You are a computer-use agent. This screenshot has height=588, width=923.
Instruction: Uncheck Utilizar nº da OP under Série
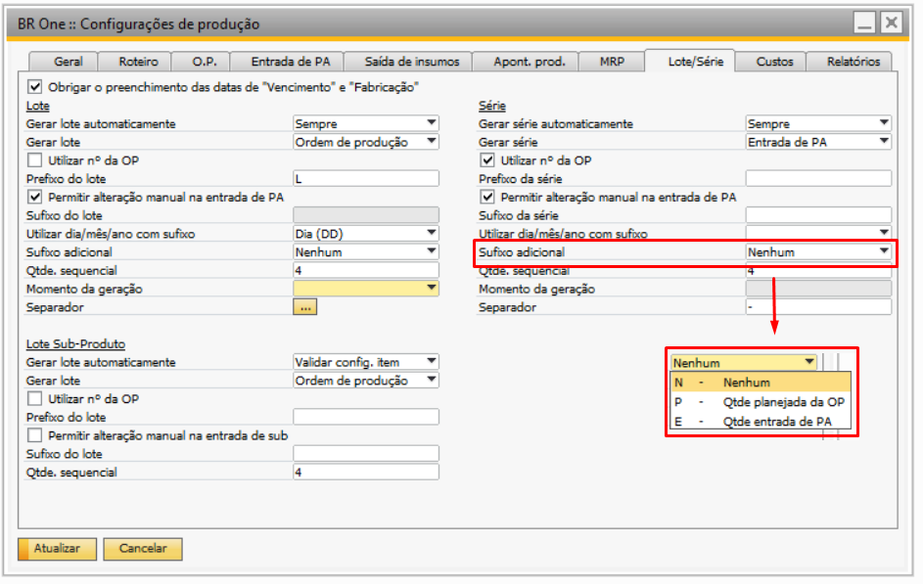(x=487, y=159)
